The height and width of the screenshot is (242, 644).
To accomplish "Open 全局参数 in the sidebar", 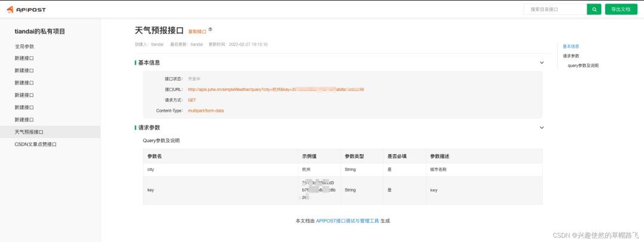I will (24, 46).
